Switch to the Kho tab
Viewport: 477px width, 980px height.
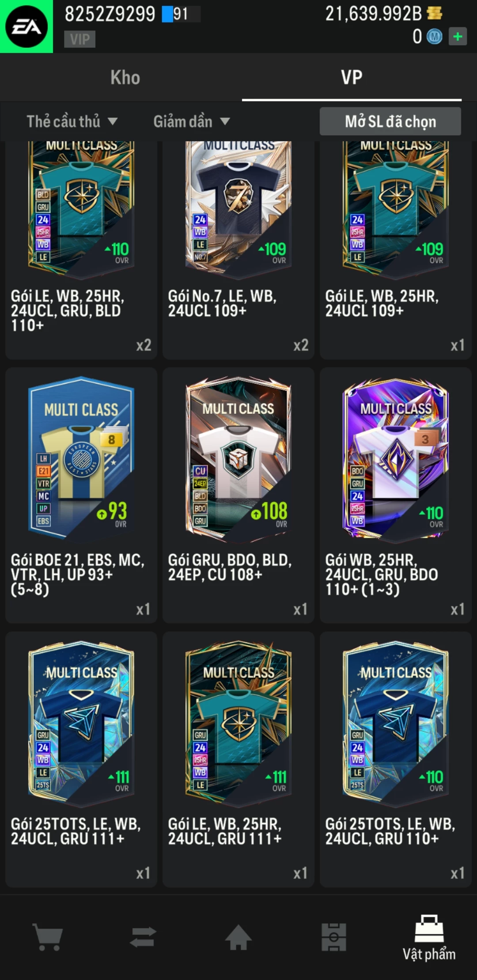(125, 78)
